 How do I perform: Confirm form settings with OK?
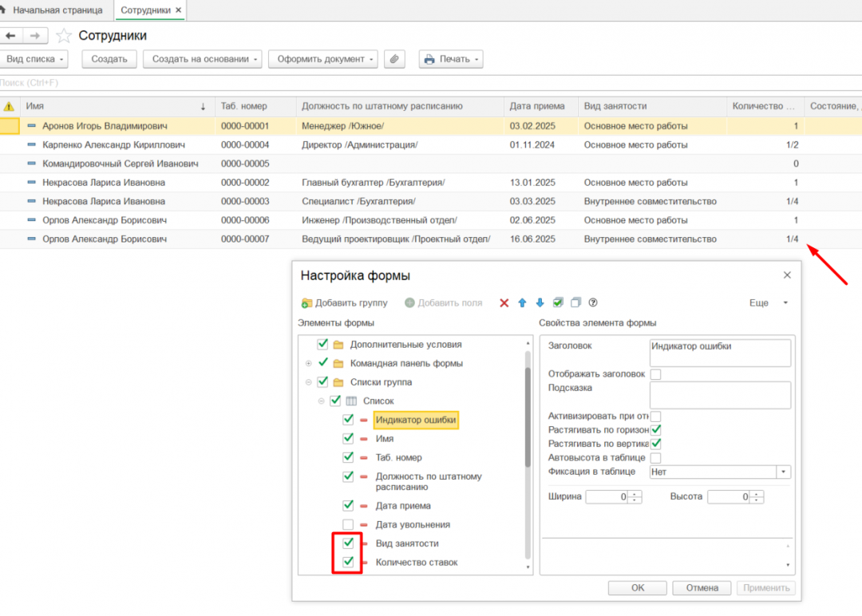(x=637, y=588)
